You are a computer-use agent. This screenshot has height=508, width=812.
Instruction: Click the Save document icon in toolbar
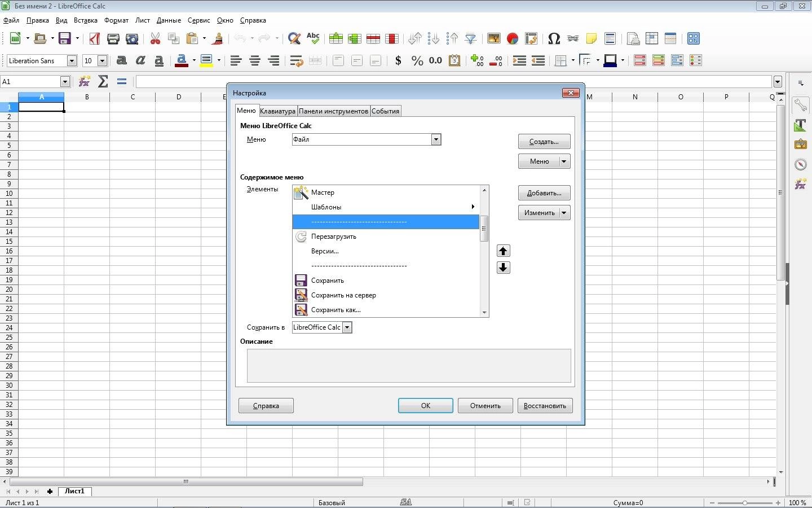point(65,38)
